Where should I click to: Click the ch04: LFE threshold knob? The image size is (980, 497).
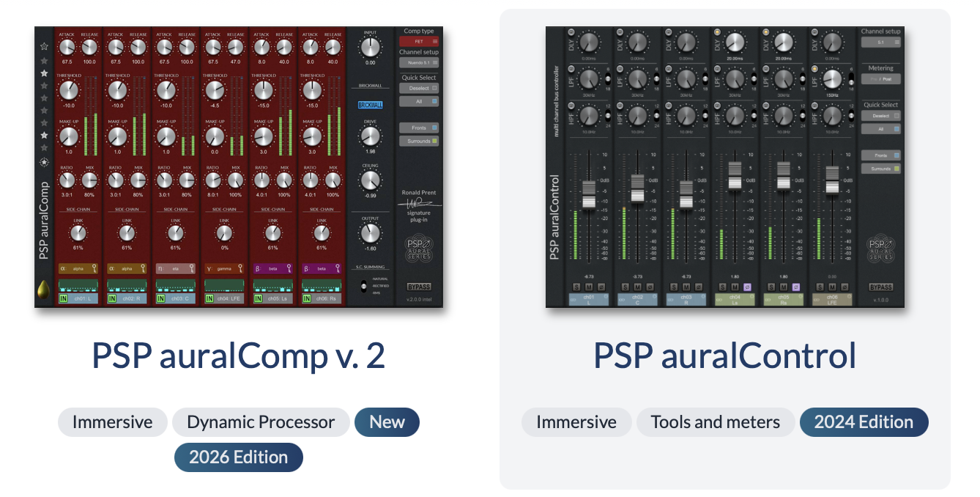215,91
